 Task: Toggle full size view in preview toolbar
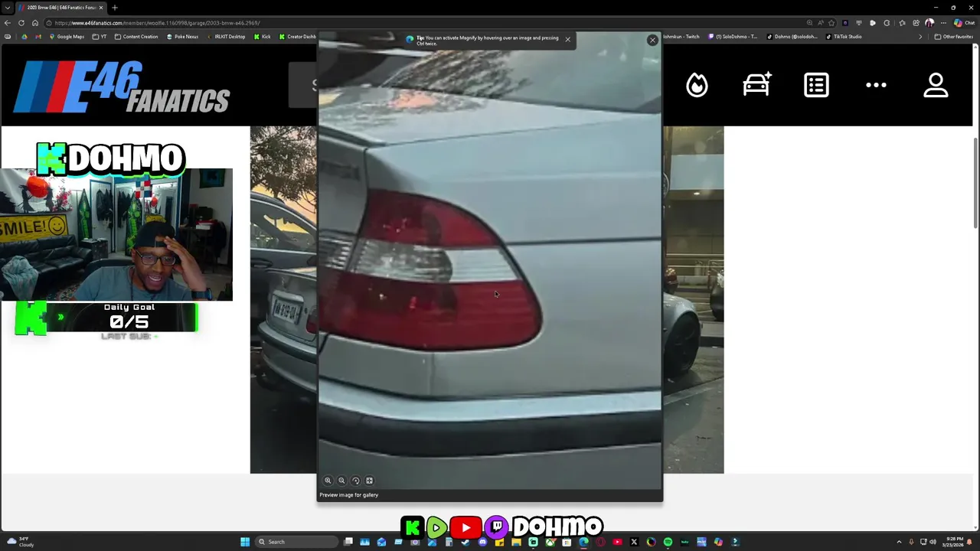point(369,481)
